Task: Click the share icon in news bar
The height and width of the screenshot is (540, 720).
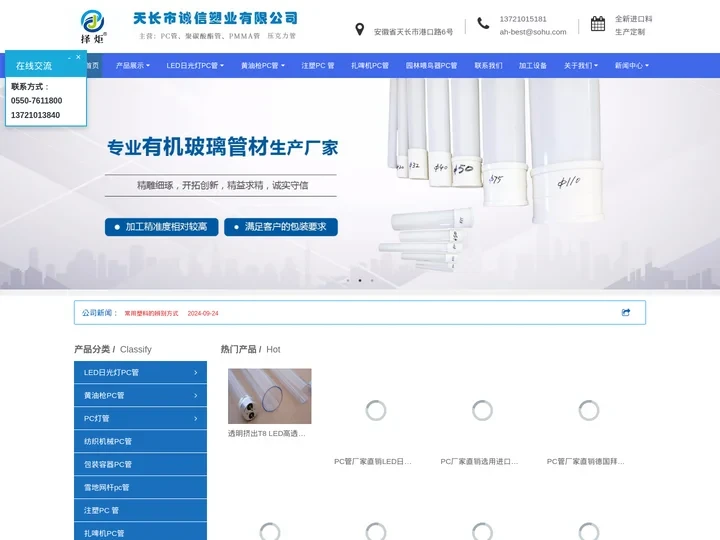Action: 626,312
